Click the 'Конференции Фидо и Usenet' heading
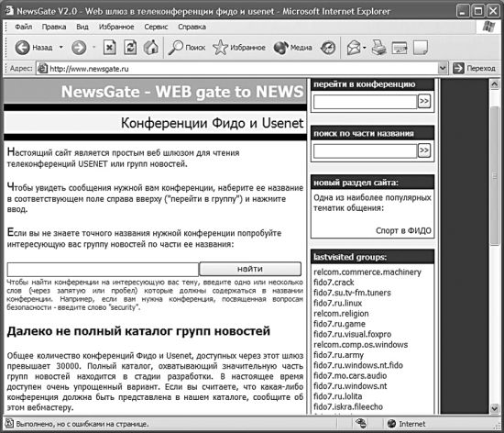This screenshot has width=504, height=433. point(213,123)
